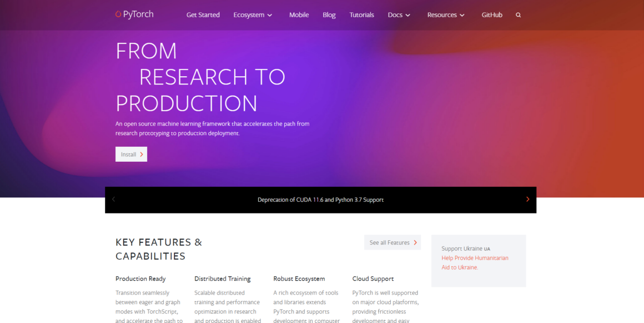Click the PyTorch flame logo
644x323 pixels.
[x=117, y=14]
